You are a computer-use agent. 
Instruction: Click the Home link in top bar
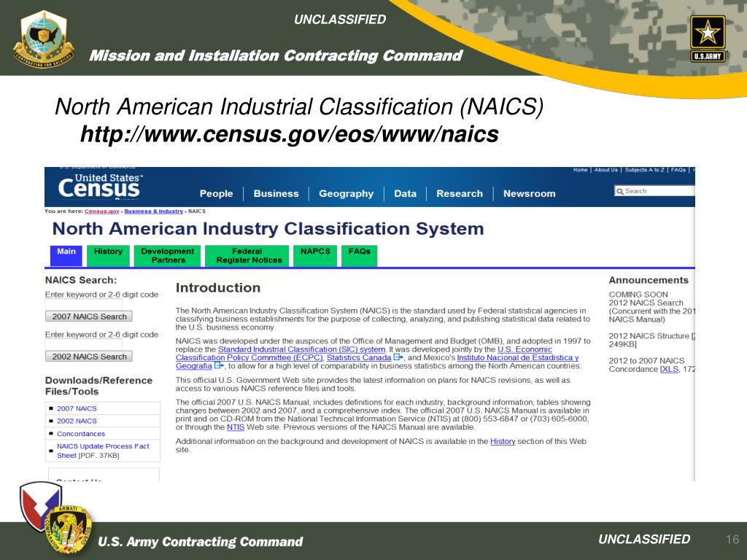[x=580, y=170]
